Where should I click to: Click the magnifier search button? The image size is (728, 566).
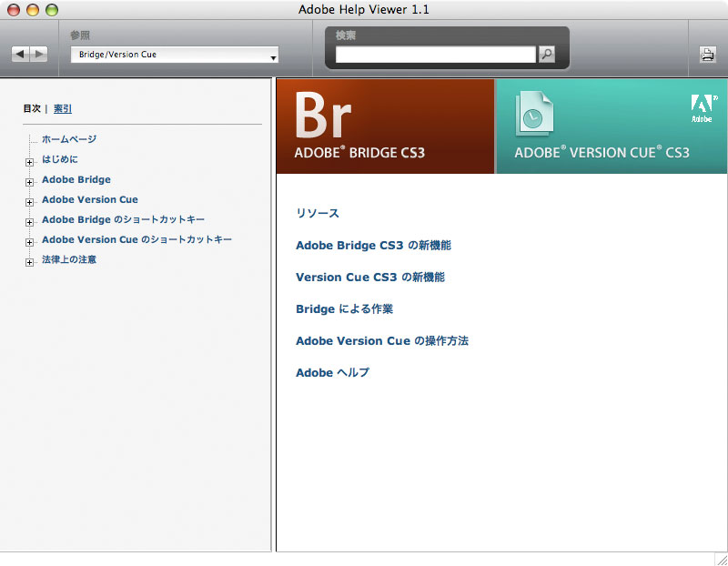[547, 55]
